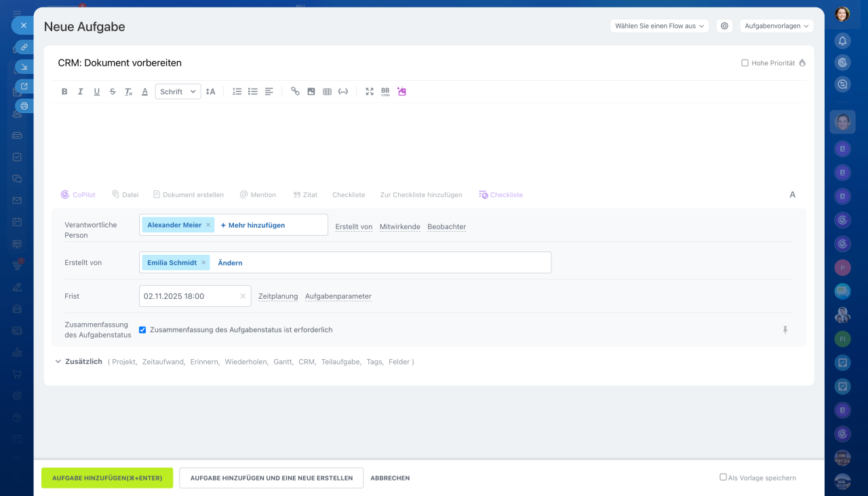Insert a numbered list
The image size is (868, 496).
pos(237,91)
